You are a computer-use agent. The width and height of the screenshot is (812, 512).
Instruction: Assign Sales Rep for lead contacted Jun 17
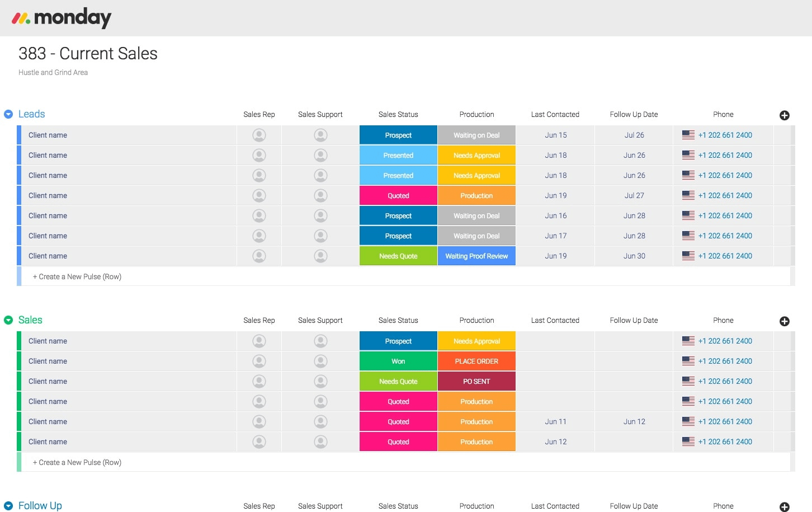coord(259,236)
